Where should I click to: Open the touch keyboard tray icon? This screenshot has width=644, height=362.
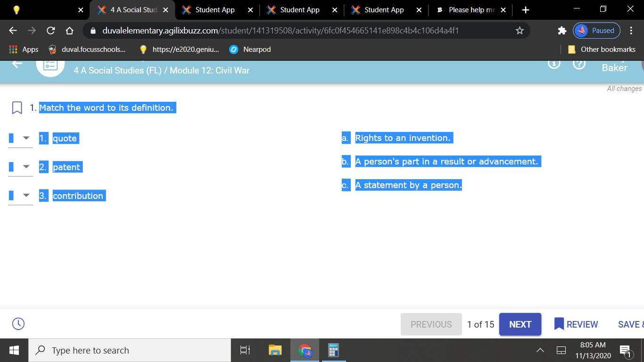(561, 350)
